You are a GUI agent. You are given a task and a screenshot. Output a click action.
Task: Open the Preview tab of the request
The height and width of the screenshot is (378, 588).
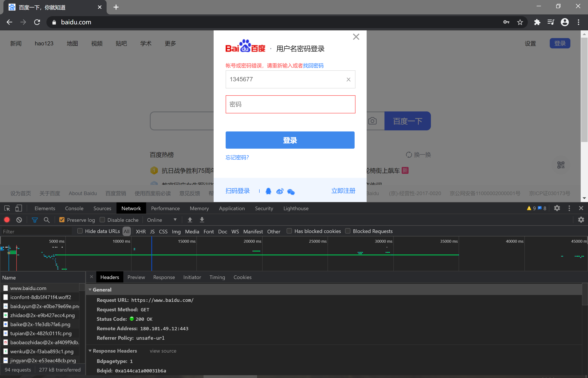[136, 277]
